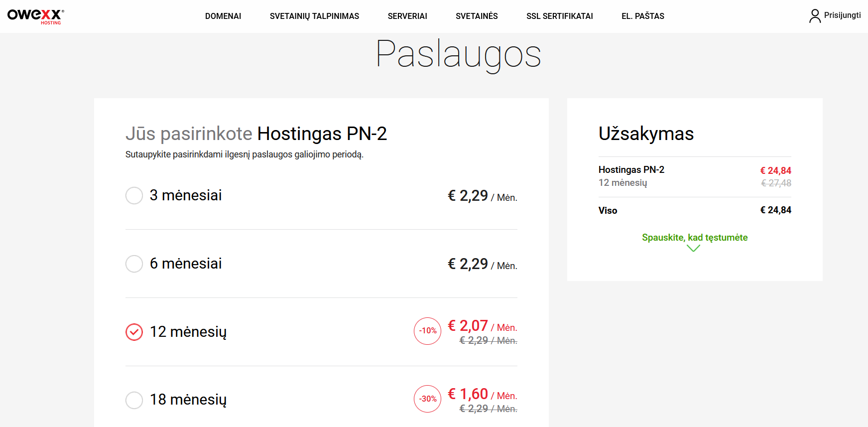
Task: Click the user profile icon
Action: (x=815, y=16)
